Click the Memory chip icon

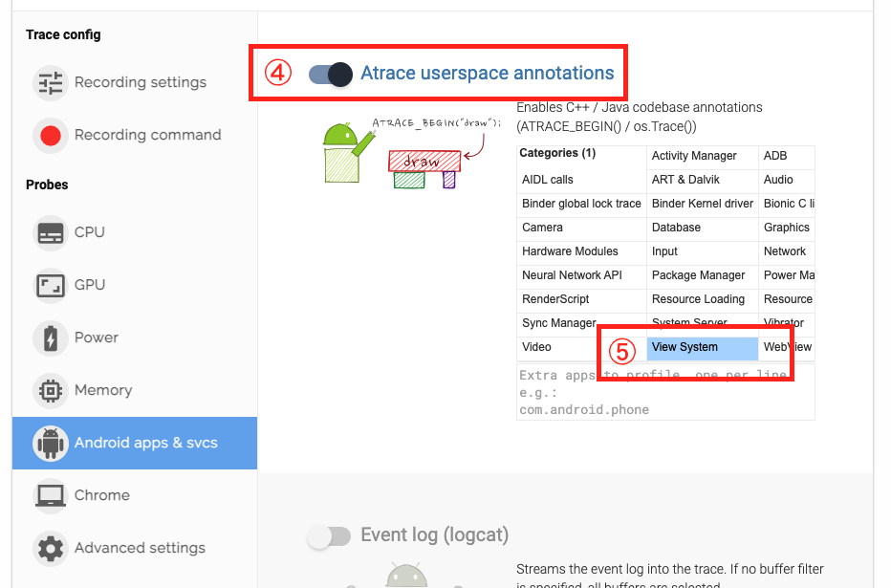click(51, 391)
